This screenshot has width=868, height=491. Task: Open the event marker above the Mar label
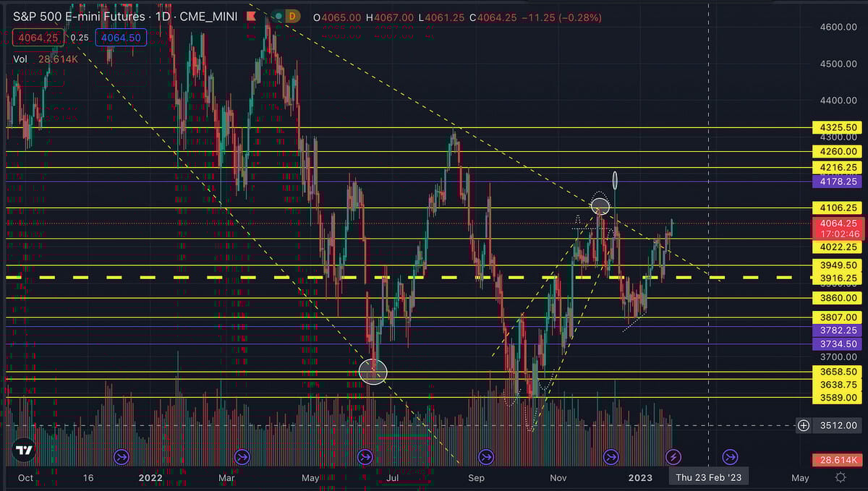[242, 456]
